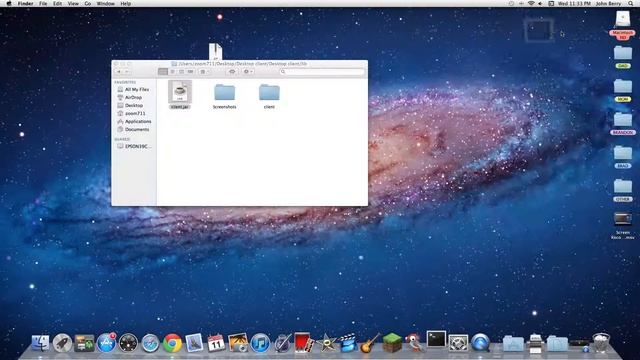
Task: Open the printer icon in the Dock
Action: point(536,343)
